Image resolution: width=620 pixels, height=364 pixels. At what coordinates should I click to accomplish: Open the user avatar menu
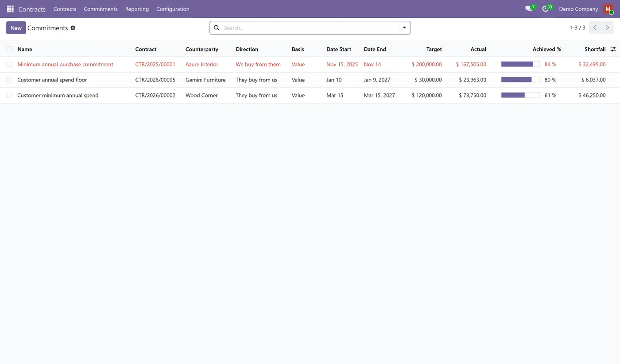coord(608,9)
